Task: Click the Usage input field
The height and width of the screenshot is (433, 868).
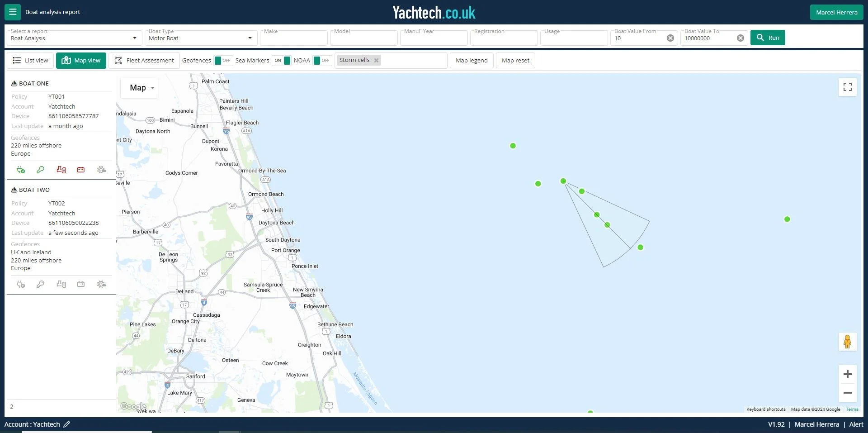Action: pos(574,38)
